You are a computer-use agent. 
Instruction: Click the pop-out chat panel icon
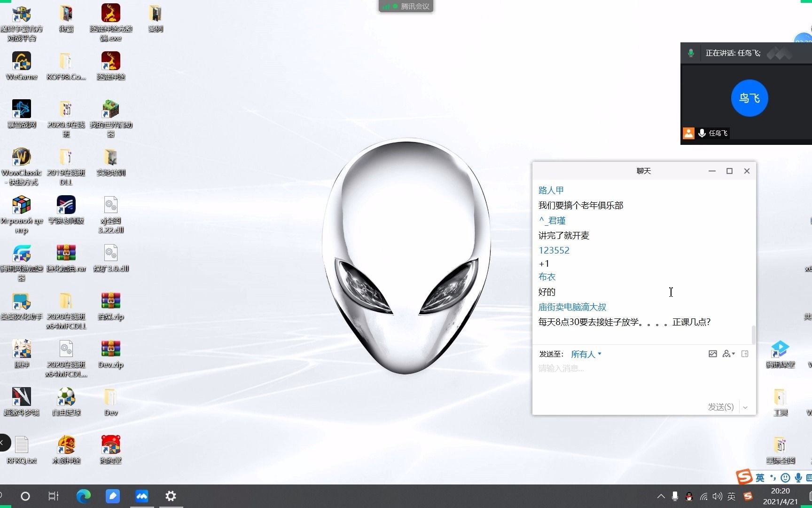745,354
